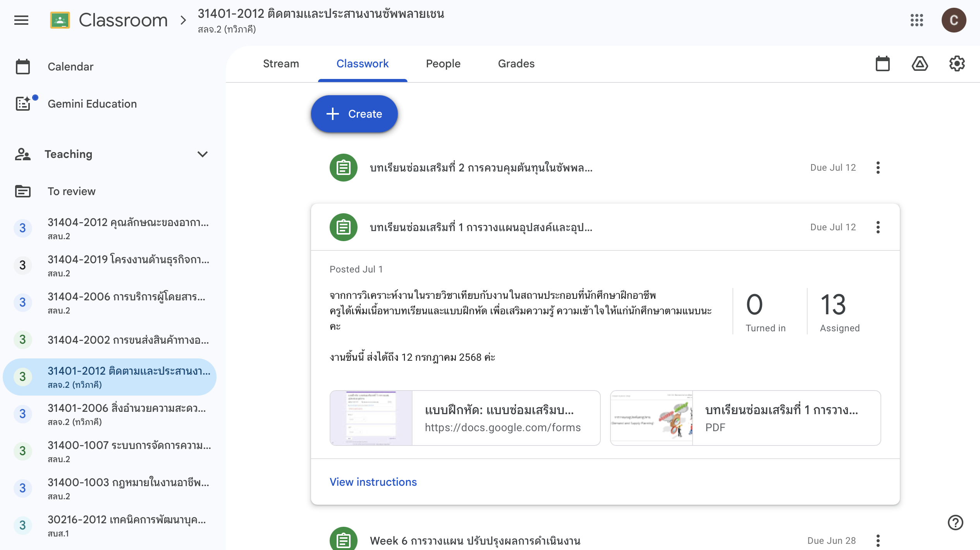The image size is (980, 550).
Task: Open class 31404-2002 การขนส่งสินค้าทางอ...
Action: [109, 339]
